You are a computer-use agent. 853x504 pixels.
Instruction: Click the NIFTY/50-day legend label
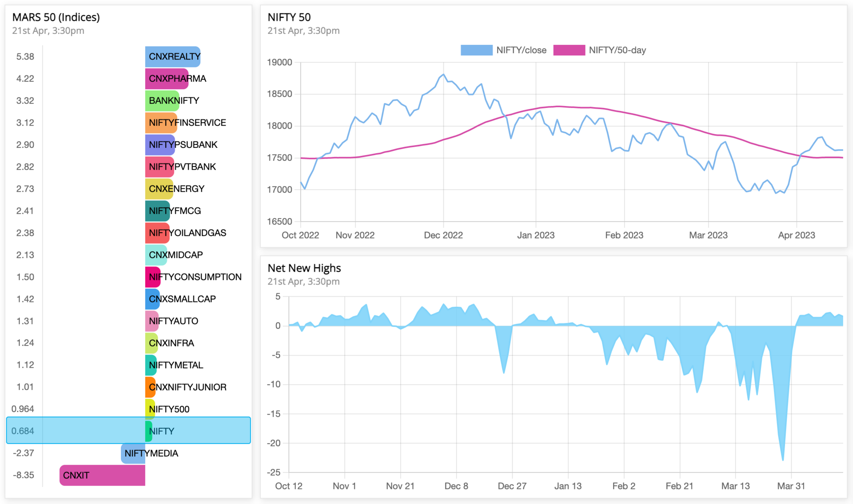(617, 50)
